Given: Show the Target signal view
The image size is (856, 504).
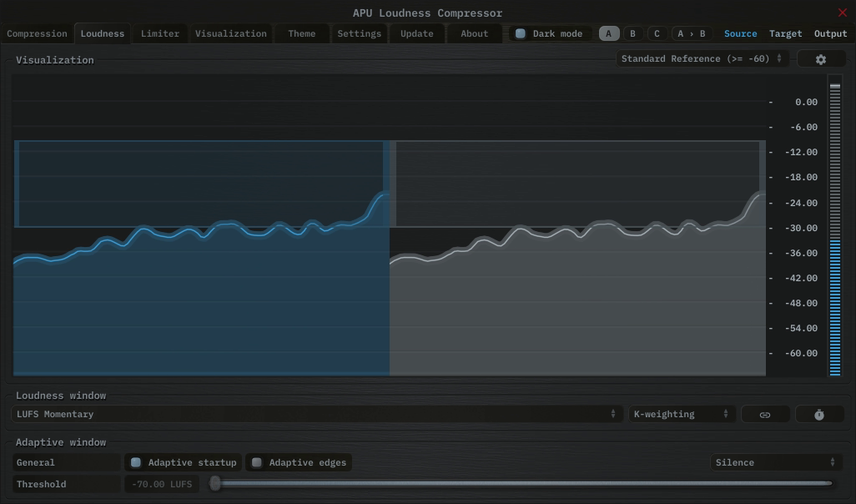Looking at the screenshot, I should coord(785,34).
